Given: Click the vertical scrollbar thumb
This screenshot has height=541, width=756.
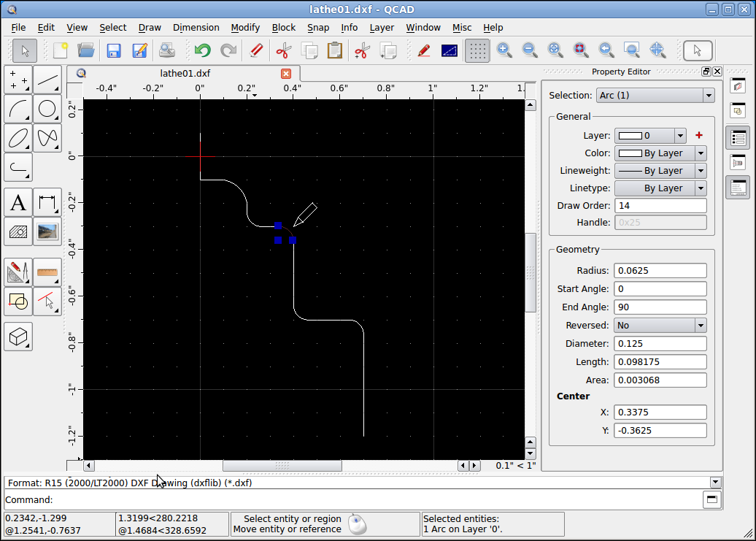Looking at the screenshot, I should point(531,272).
